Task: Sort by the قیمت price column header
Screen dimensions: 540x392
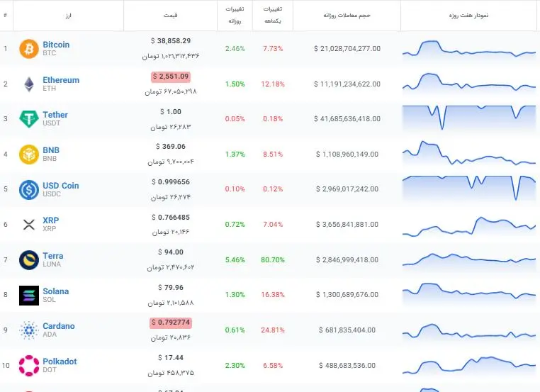Action: 171,15
